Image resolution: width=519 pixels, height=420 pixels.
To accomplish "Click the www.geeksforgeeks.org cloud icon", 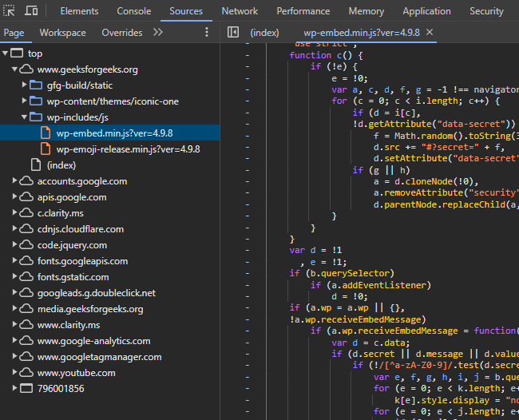I will click(26, 69).
